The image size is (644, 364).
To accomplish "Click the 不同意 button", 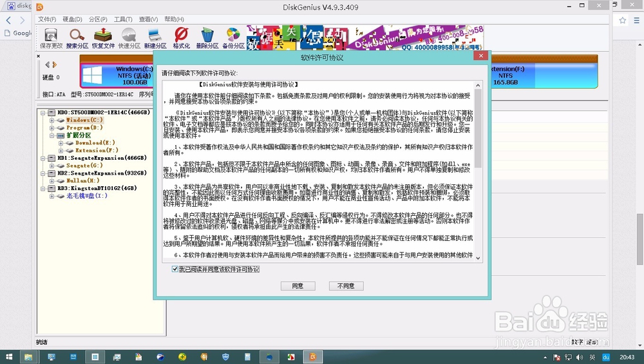I will tap(346, 286).
